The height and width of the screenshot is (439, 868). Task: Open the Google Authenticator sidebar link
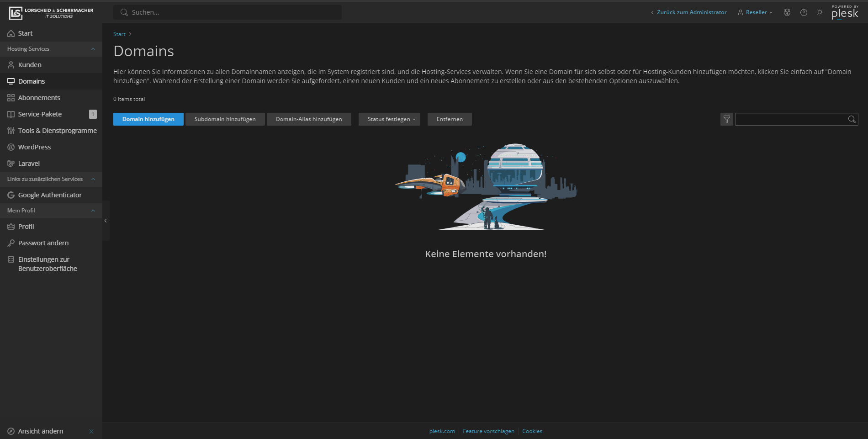point(50,195)
